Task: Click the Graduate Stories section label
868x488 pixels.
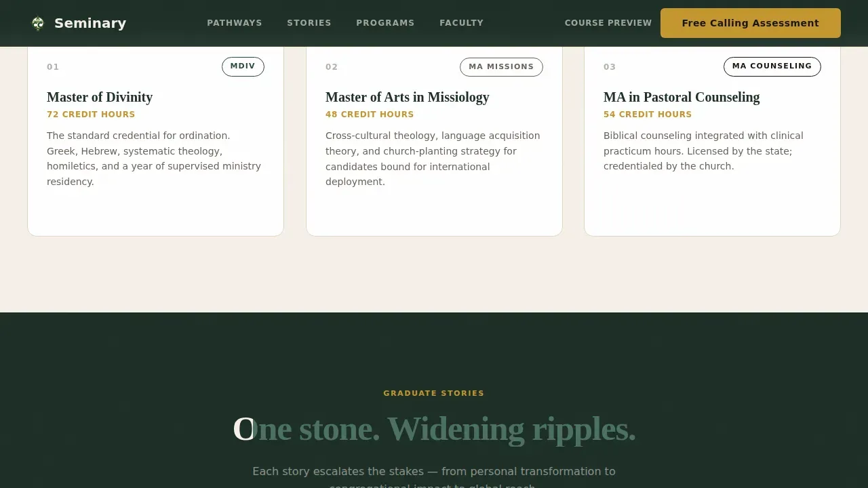Action: (434, 393)
